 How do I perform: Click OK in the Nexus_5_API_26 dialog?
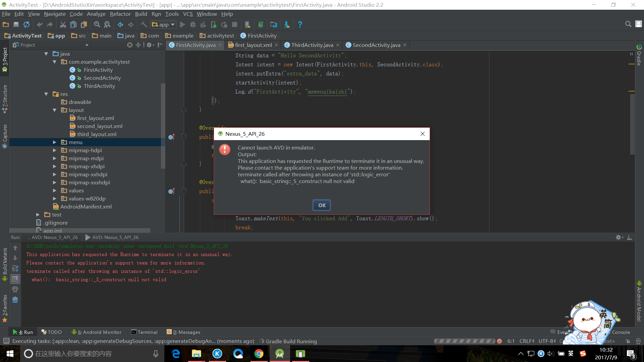coord(322,205)
